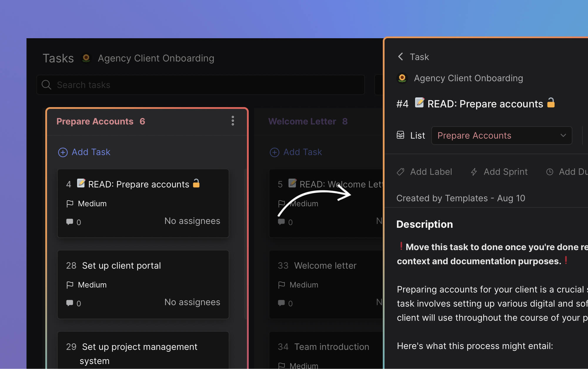
Task: Click Add Task in Prepare Accounts column
Action: click(x=84, y=152)
